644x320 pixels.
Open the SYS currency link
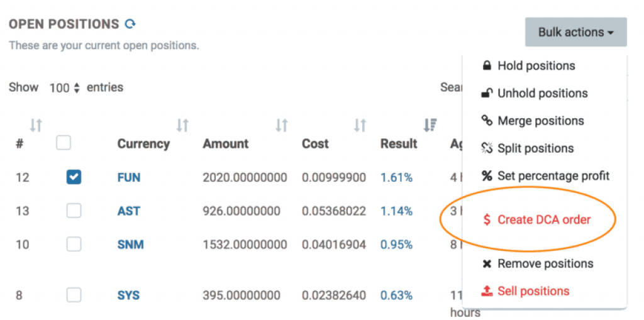128,295
